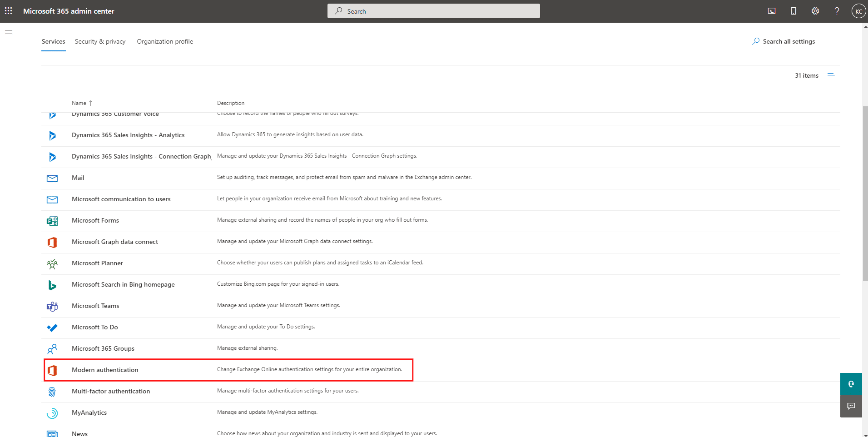Open Multi-factor authentication settings

111,391
